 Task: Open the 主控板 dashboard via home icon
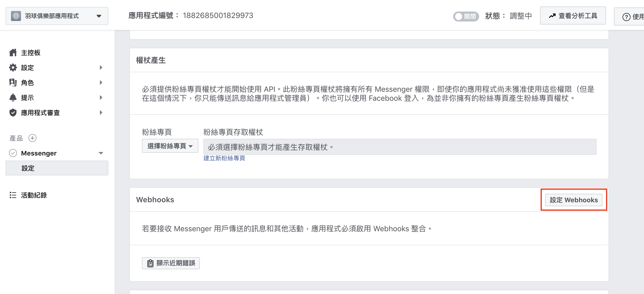point(13,52)
